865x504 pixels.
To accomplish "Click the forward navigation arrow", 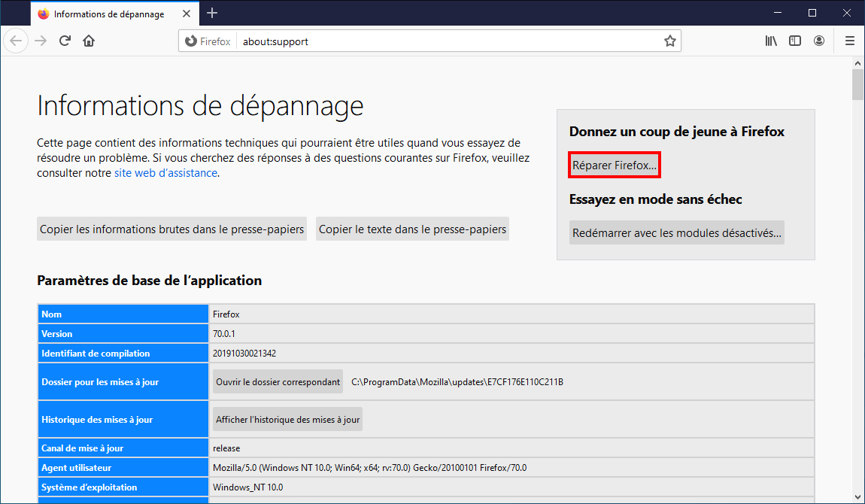I will tap(41, 41).
